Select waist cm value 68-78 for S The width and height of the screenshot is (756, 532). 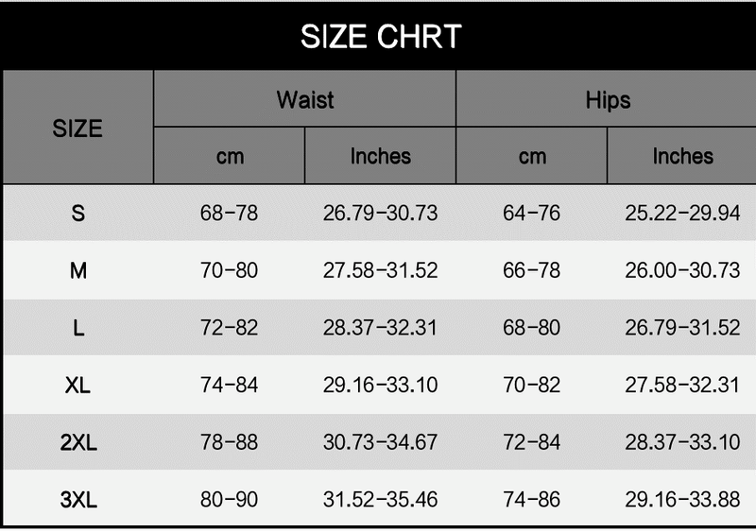point(229,214)
